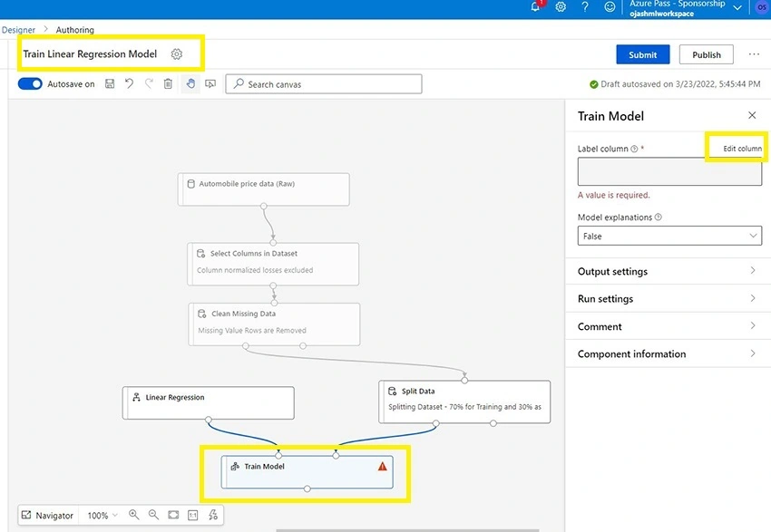Open the Model explanations dropdown
The width and height of the screenshot is (771, 532).
[x=669, y=237]
